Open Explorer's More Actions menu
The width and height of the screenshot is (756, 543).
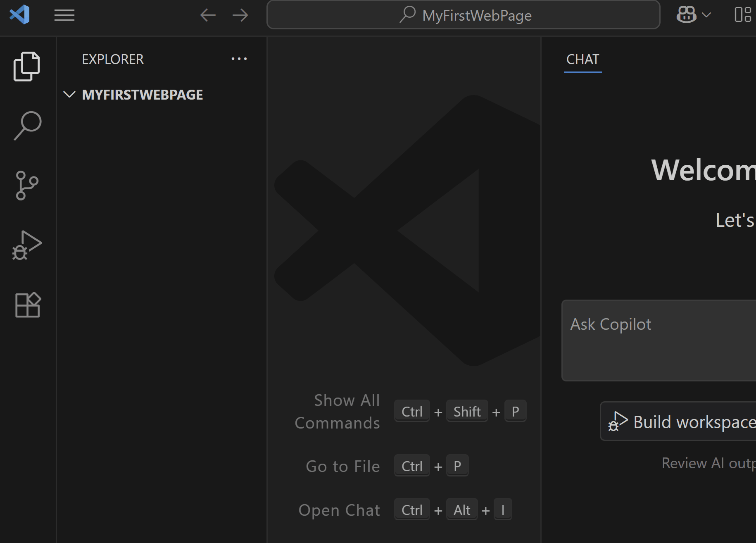(239, 59)
